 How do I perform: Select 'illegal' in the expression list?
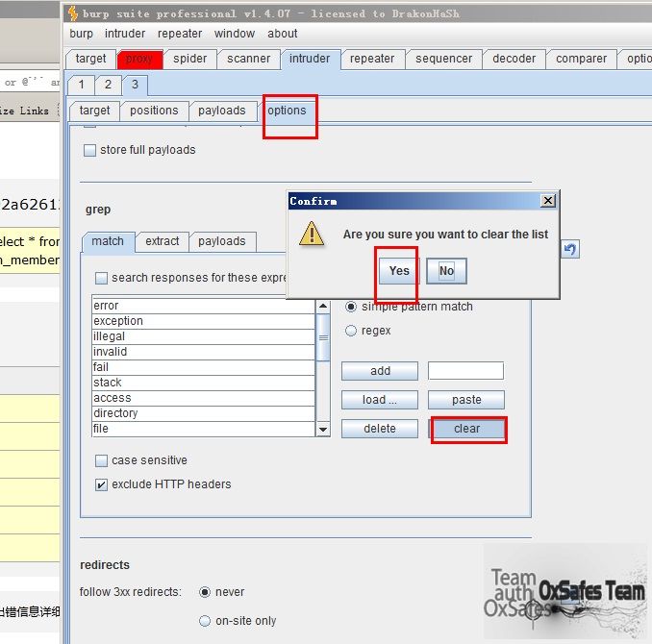pyautogui.click(x=203, y=336)
